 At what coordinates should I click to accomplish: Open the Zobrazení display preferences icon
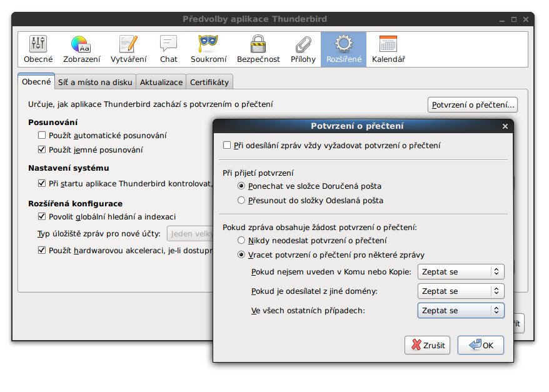(81, 49)
